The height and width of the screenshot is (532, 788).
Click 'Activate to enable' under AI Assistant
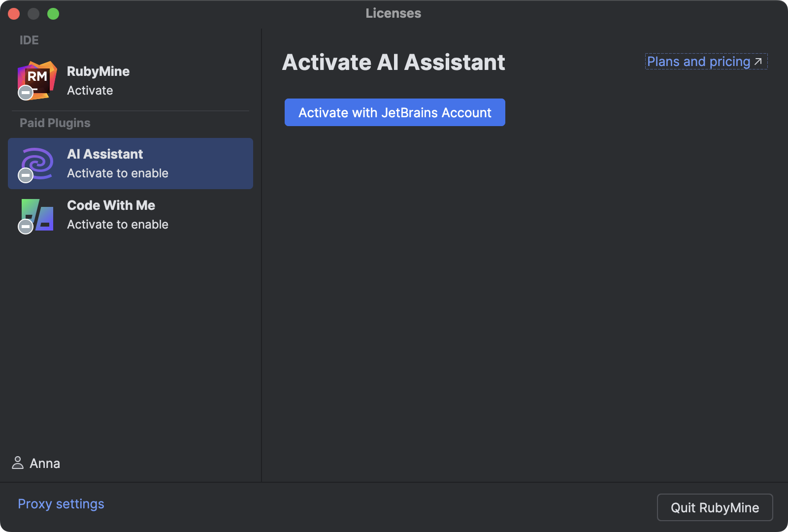click(118, 173)
